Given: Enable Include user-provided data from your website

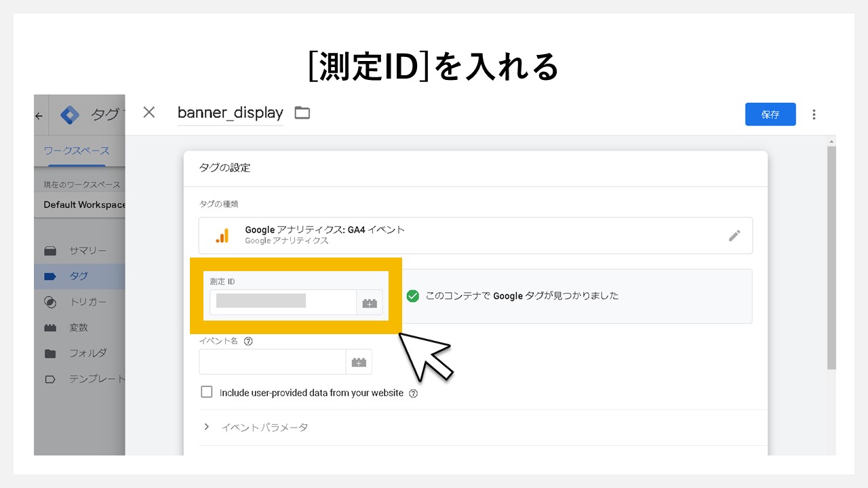Looking at the screenshot, I should click(207, 392).
